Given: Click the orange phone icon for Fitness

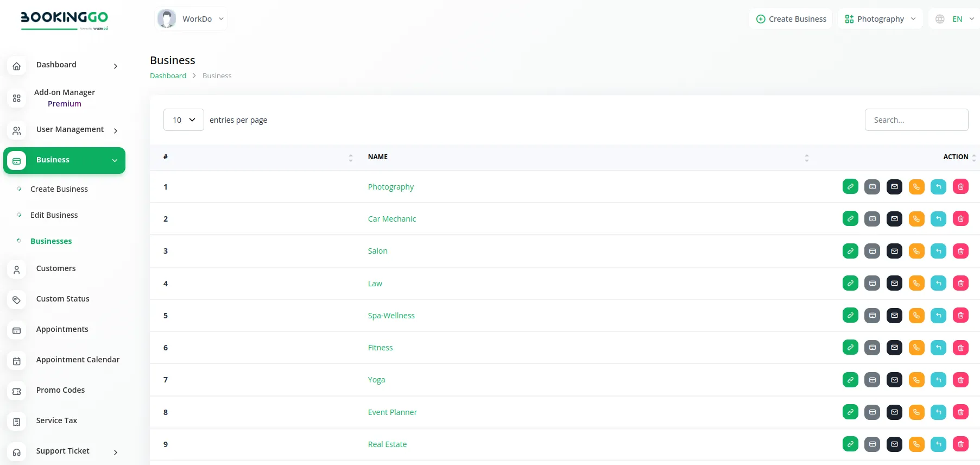Looking at the screenshot, I should [x=916, y=348].
